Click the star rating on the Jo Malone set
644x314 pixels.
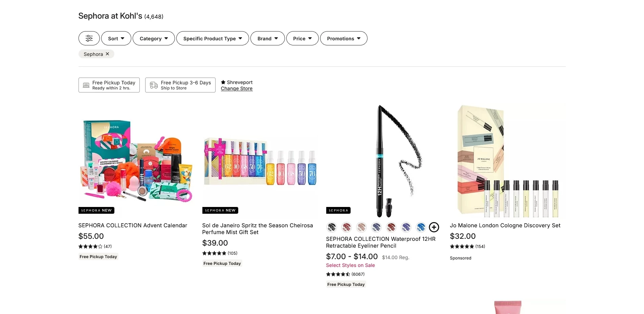click(x=462, y=246)
